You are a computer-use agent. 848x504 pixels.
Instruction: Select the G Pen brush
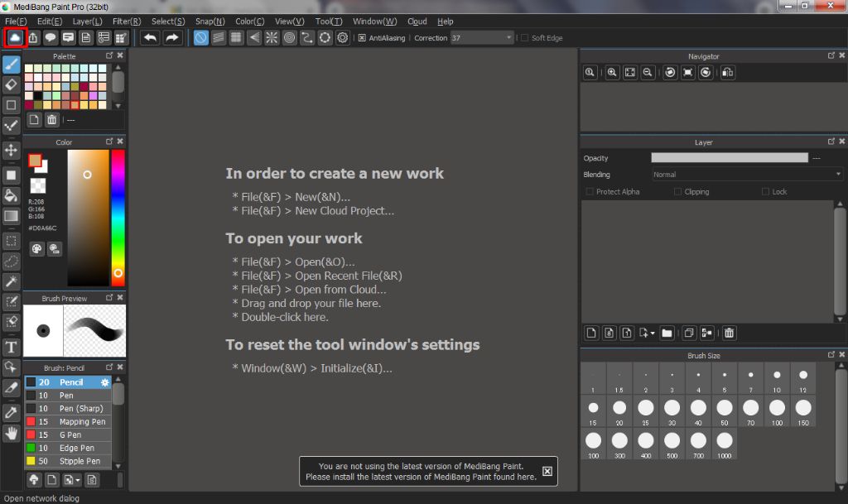pos(68,434)
